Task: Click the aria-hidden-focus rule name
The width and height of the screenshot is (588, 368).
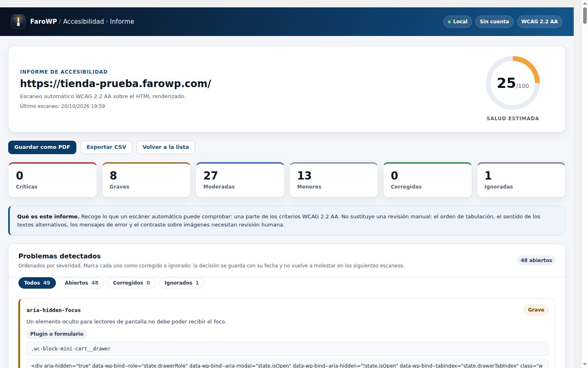Action: (x=53, y=310)
